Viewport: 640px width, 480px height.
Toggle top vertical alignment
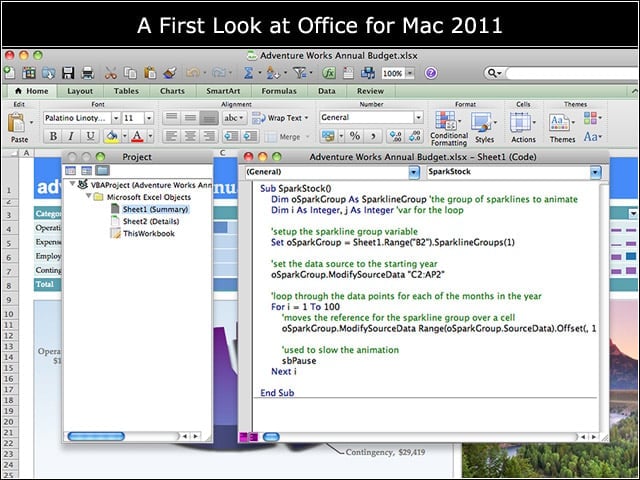point(171,118)
